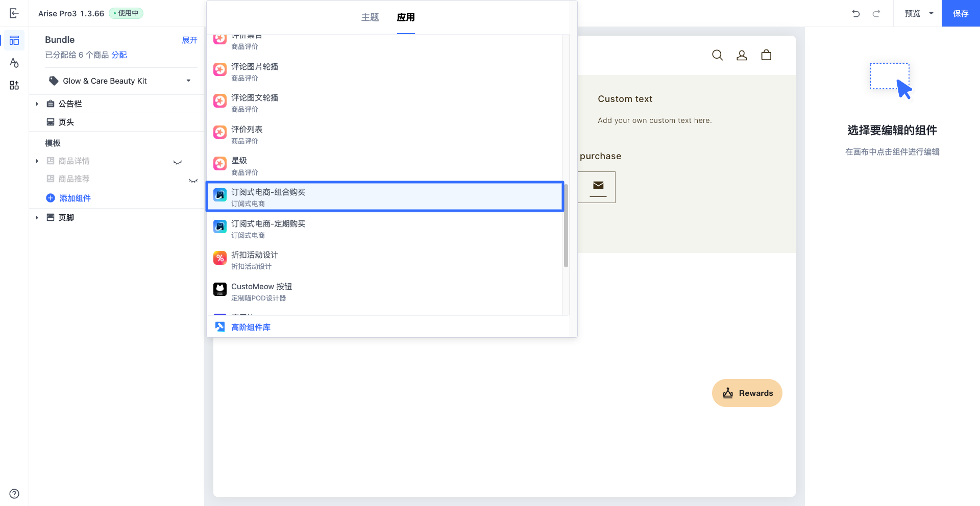
Task: Select the 订阅式电商-组合购买 component
Action: point(385,197)
